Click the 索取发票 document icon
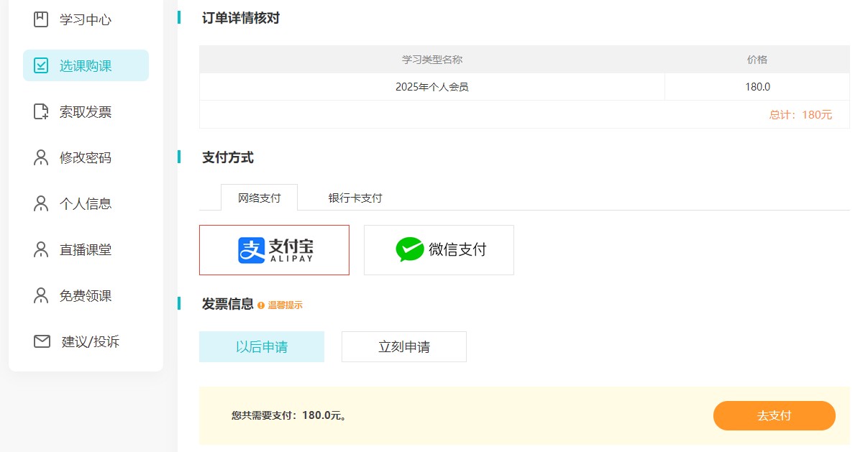 [41, 111]
